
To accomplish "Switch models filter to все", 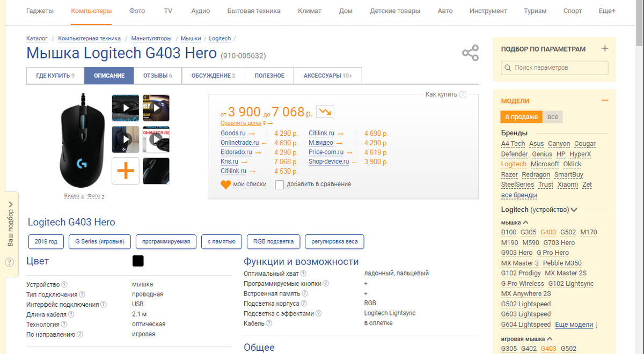I will click(552, 117).
